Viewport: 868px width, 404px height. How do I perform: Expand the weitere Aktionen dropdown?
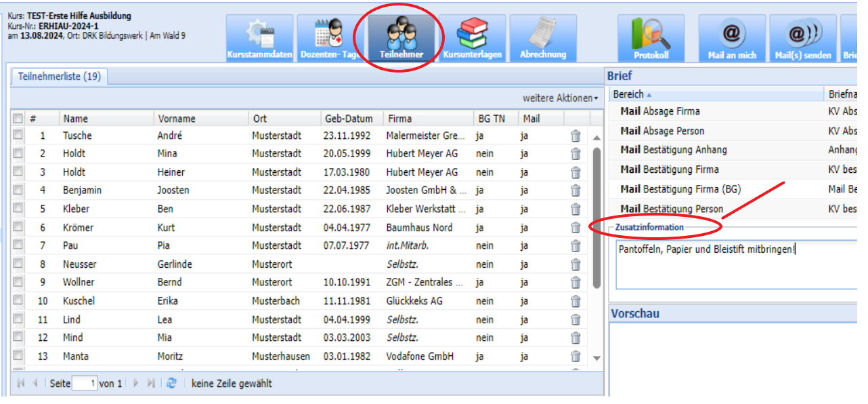(560, 98)
